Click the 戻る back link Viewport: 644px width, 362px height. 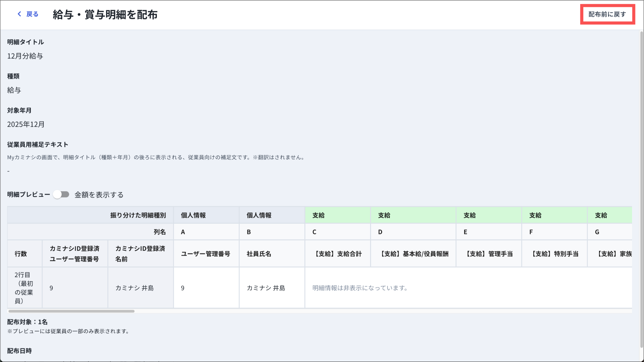pyautogui.click(x=32, y=14)
